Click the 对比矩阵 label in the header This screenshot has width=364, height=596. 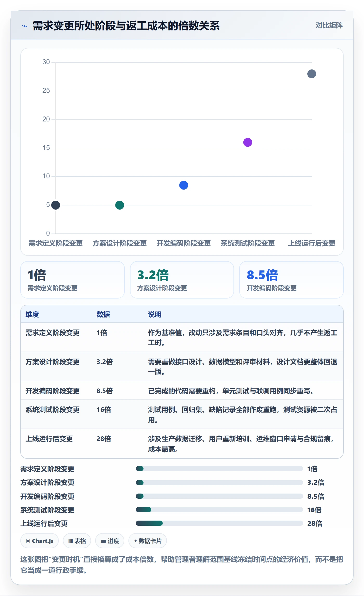(329, 25)
